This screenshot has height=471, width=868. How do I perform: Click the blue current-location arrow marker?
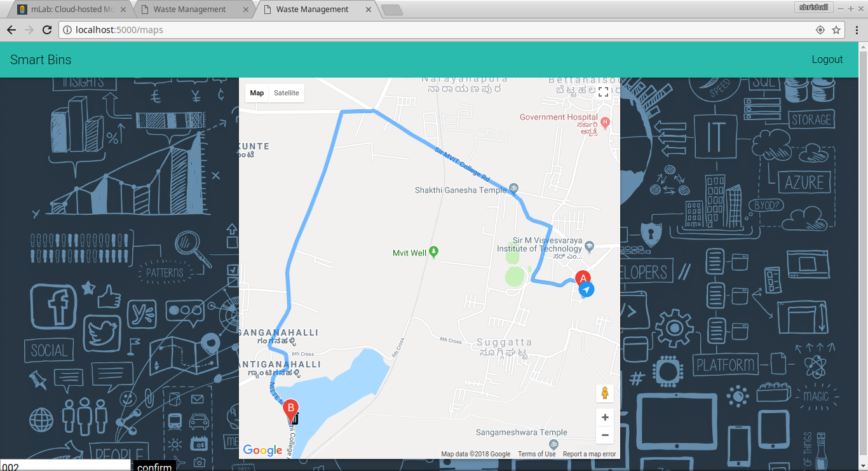tap(587, 289)
